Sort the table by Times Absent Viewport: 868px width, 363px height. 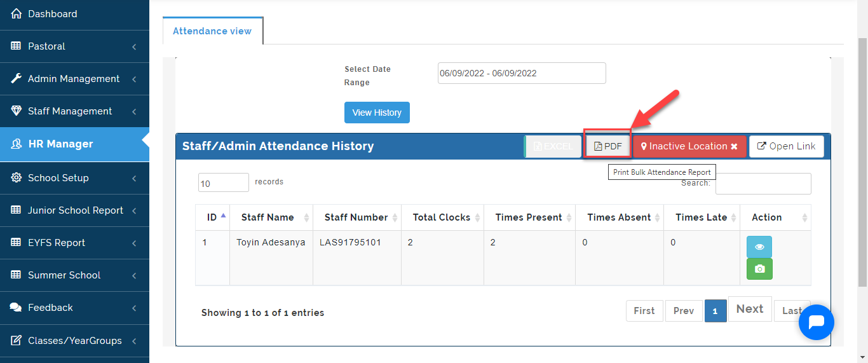coord(620,217)
